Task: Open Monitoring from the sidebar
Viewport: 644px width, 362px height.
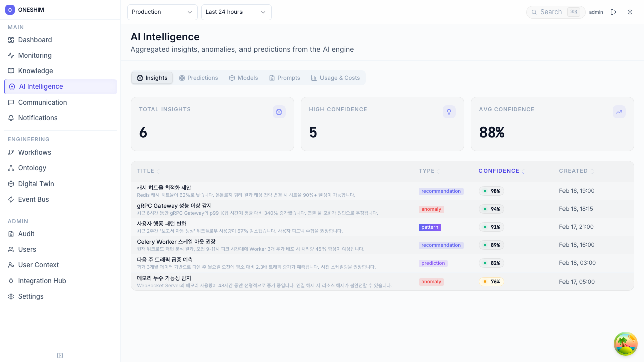Action: click(x=35, y=55)
